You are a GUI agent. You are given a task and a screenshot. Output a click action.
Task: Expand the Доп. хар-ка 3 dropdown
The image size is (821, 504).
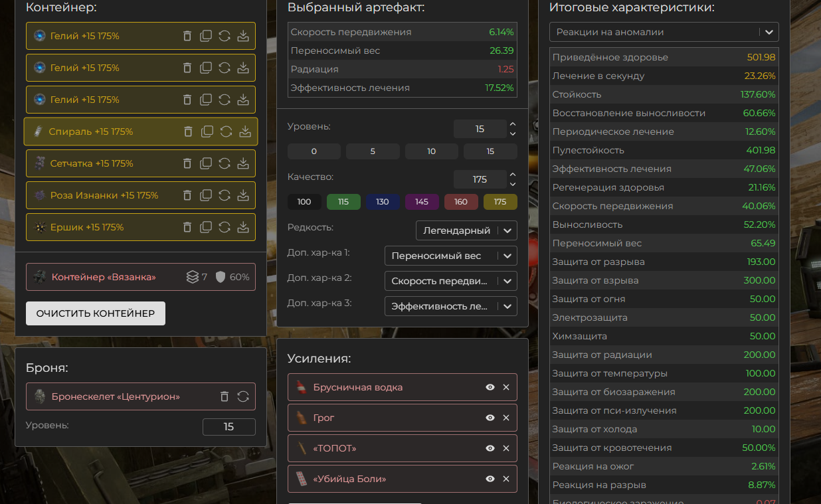(x=450, y=306)
